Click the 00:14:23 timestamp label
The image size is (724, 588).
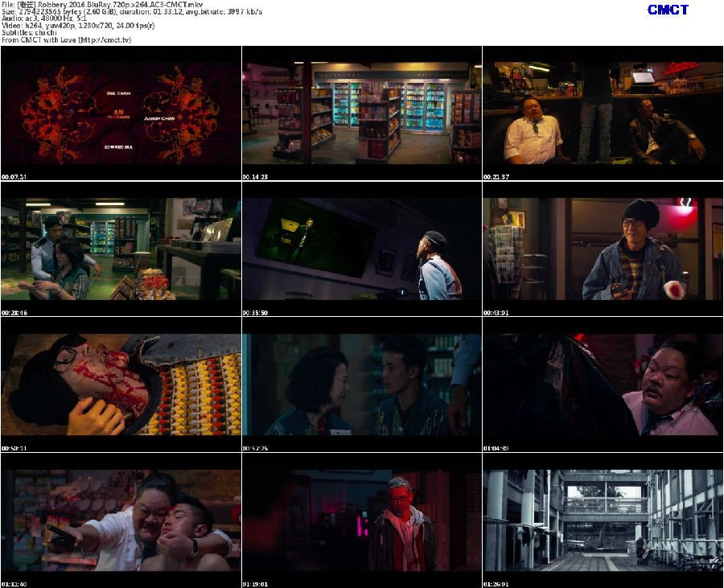pyautogui.click(x=255, y=177)
